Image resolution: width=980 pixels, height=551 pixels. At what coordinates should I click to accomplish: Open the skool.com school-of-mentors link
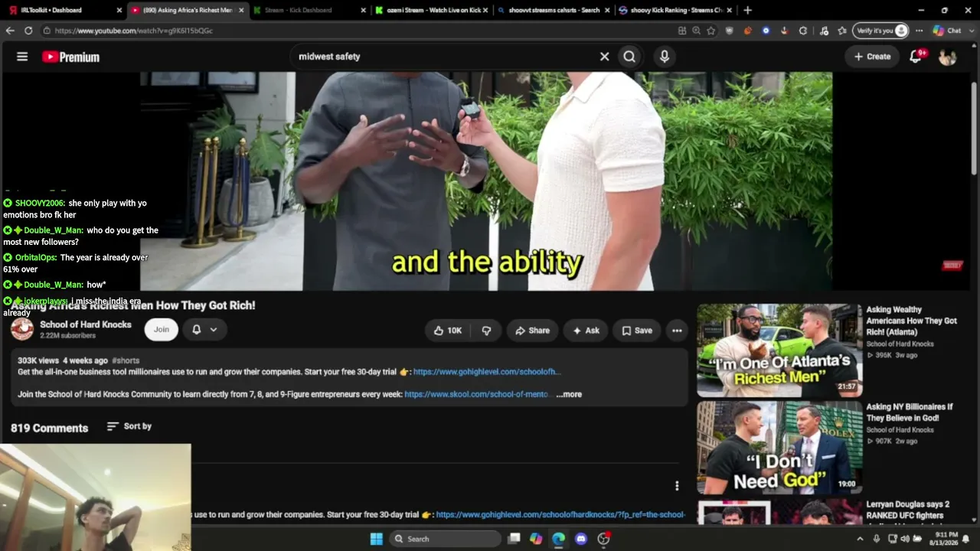pyautogui.click(x=477, y=394)
